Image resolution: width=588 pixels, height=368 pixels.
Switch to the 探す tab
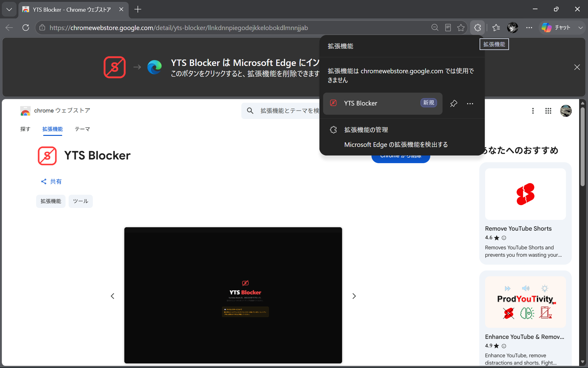point(25,129)
